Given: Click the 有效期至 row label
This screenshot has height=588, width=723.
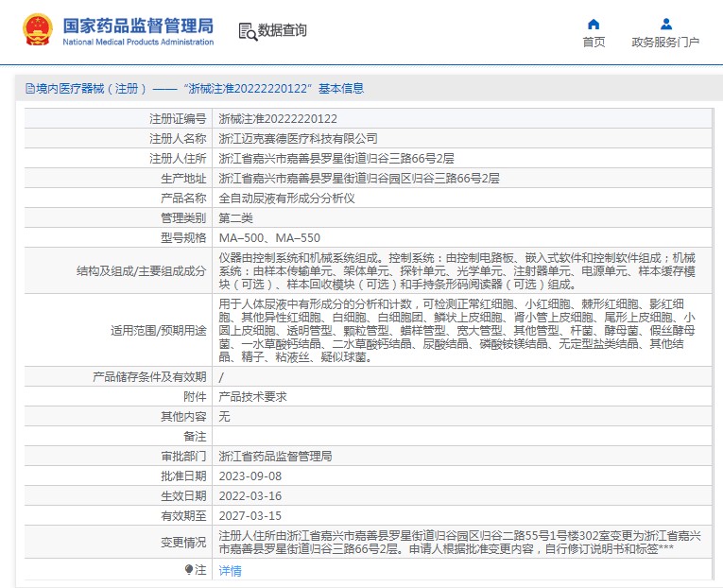Looking at the screenshot, I should (x=183, y=515).
